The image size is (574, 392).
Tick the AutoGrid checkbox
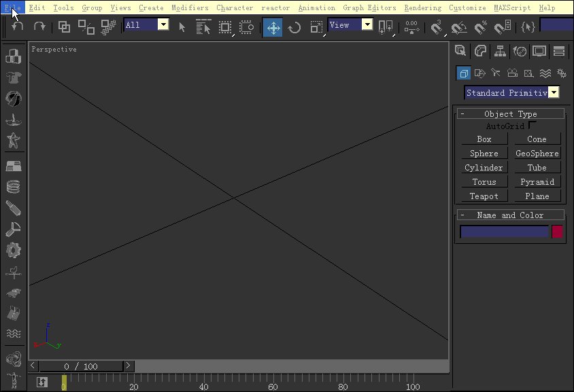tap(533, 125)
